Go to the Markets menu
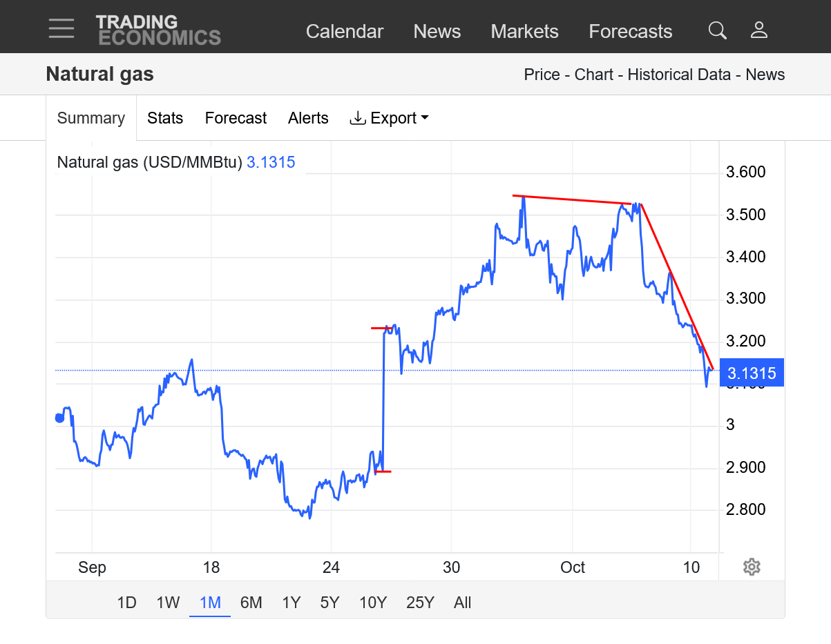 tap(524, 31)
